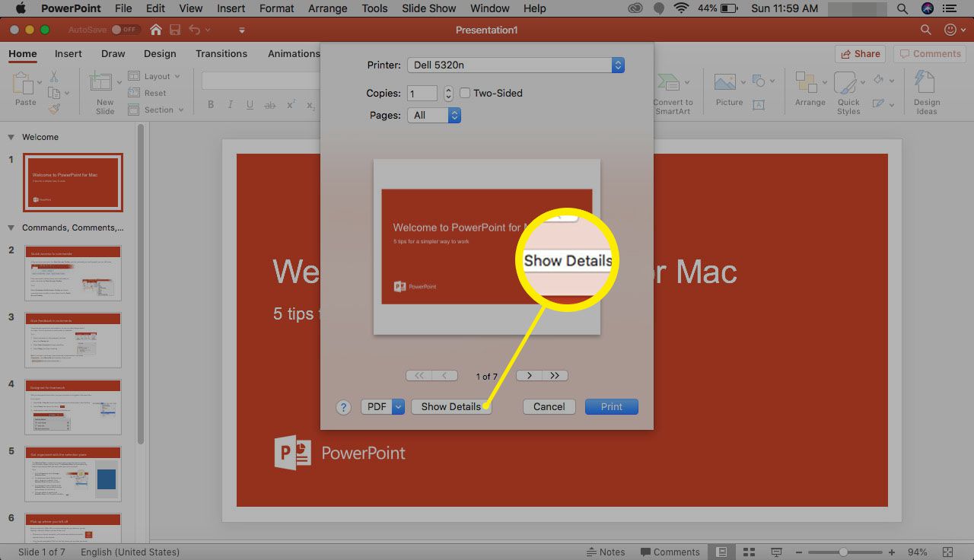
Task: Click the Convert to SmartArt icon
Action: (x=670, y=84)
